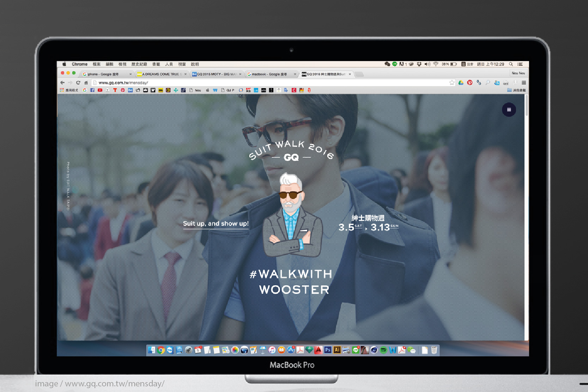Open Spotlight search in the menu bar
The image size is (588, 392).
[x=511, y=64]
